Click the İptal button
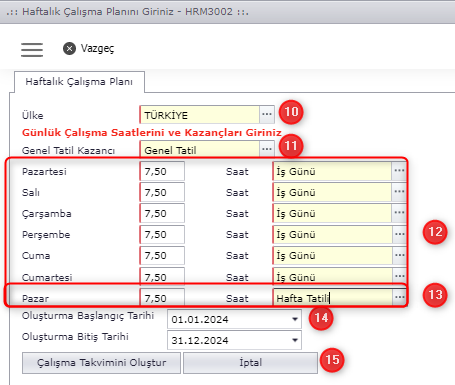 pyautogui.click(x=250, y=363)
